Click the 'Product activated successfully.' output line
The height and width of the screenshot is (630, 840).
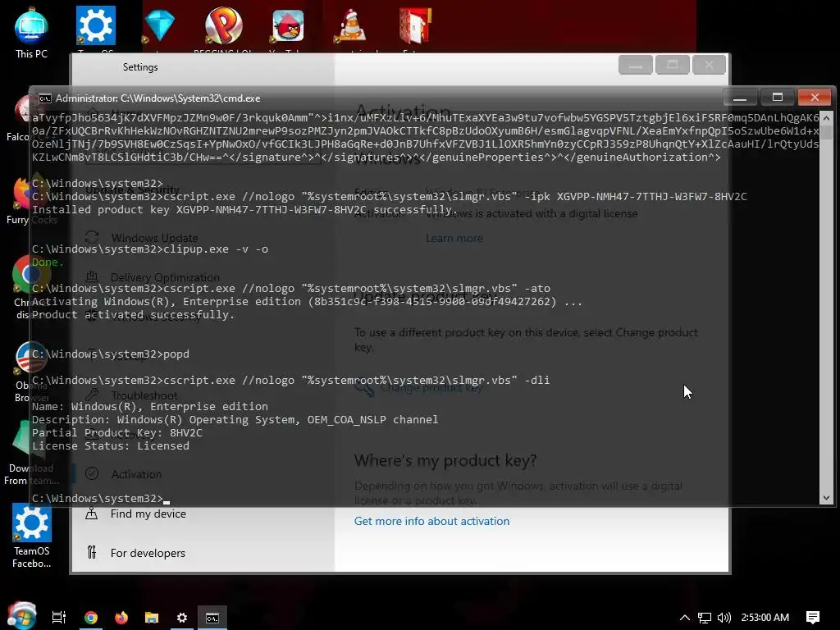click(133, 315)
